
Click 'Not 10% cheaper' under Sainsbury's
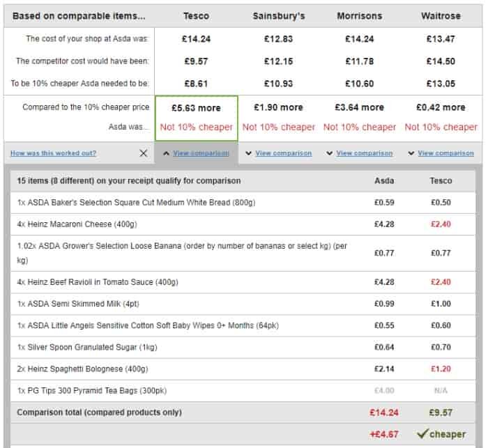click(x=279, y=127)
